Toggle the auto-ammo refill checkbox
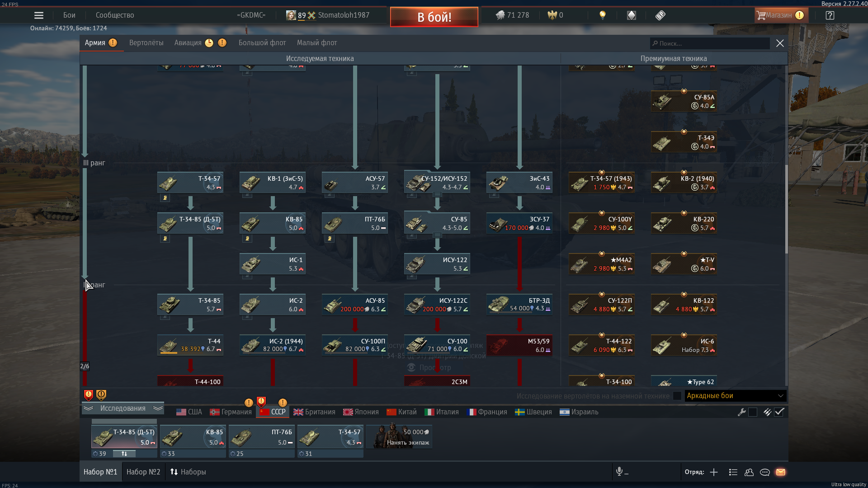The width and height of the screenshot is (868, 488). pos(779,412)
